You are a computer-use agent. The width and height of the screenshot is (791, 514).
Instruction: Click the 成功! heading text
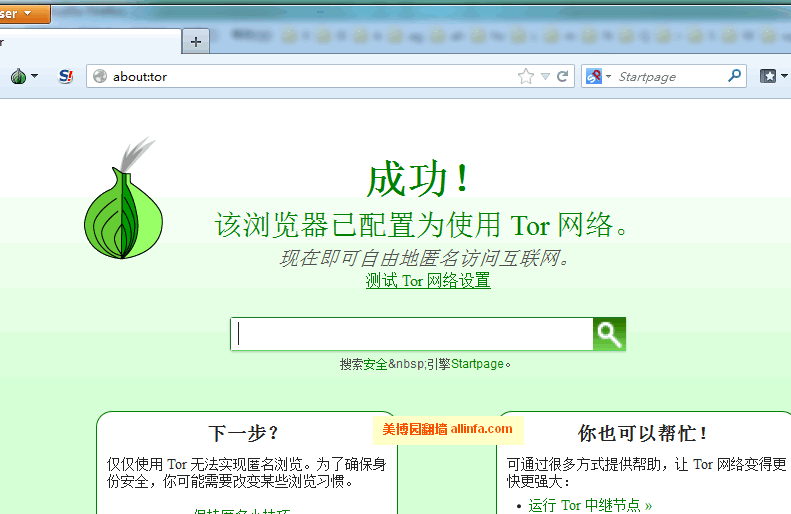coord(418,179)
